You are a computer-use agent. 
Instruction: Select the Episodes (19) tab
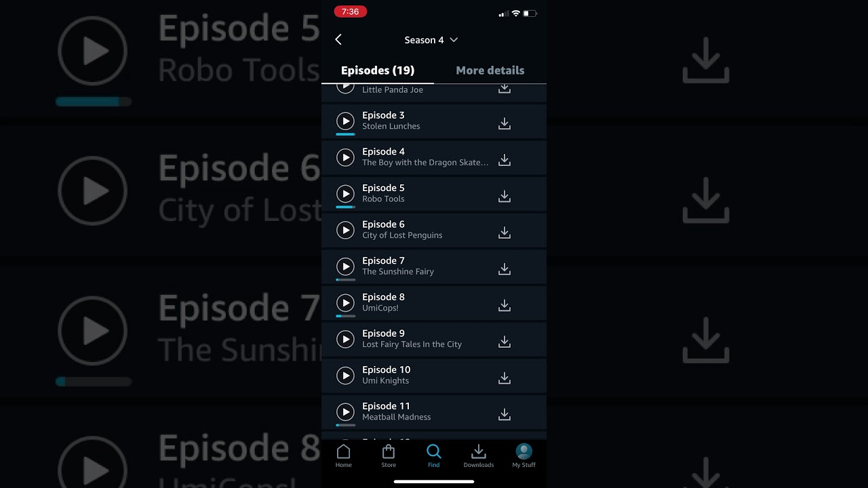click(378, 70)
